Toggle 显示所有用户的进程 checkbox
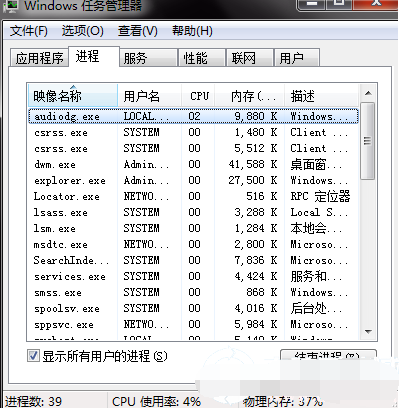 click(x=33, y=356)
